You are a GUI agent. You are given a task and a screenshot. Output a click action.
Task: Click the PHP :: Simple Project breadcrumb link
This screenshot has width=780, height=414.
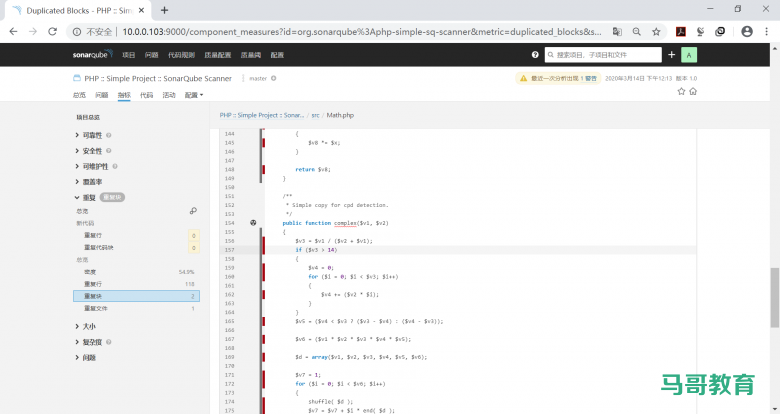pyautogui.click(x=262, y=115)
